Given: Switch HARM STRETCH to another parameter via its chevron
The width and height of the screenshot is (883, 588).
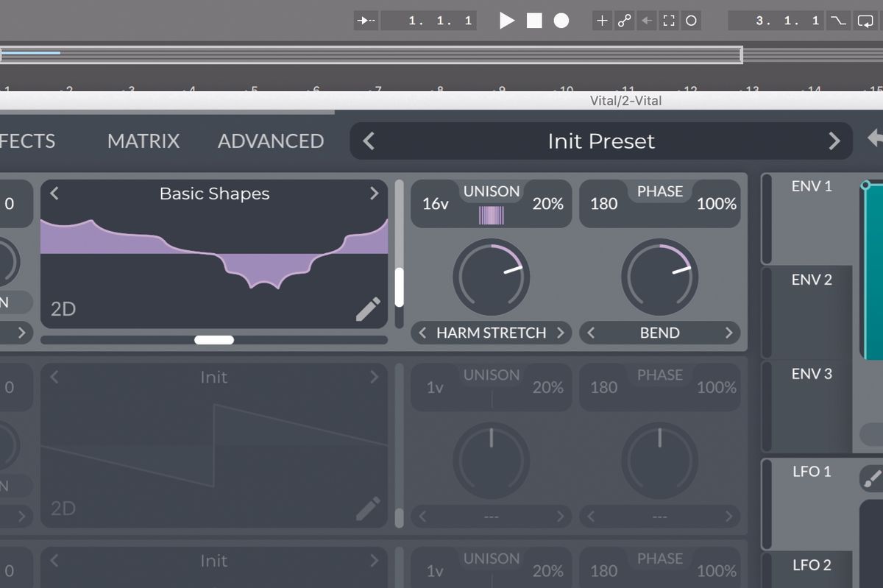Looking at the screenshot, I should (x=561, y=333).
